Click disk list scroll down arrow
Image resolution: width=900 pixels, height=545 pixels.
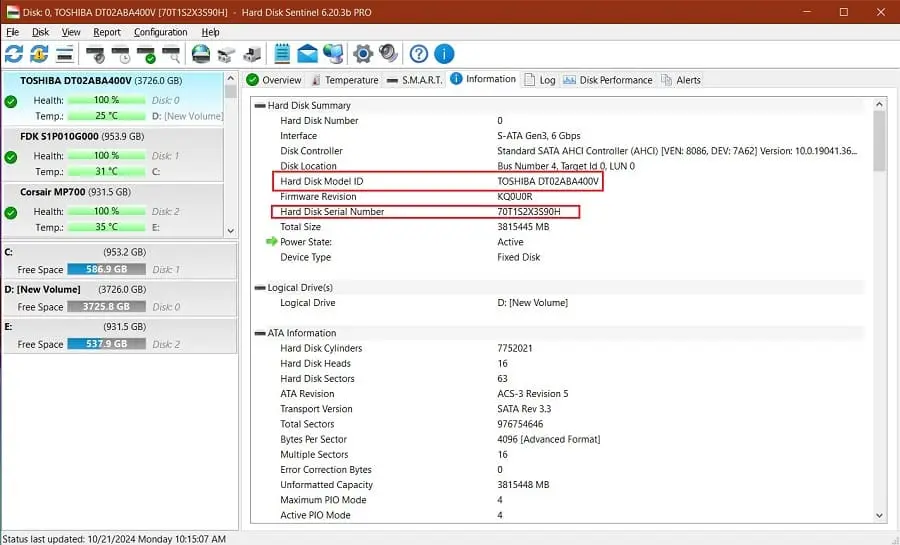point(231,231)
